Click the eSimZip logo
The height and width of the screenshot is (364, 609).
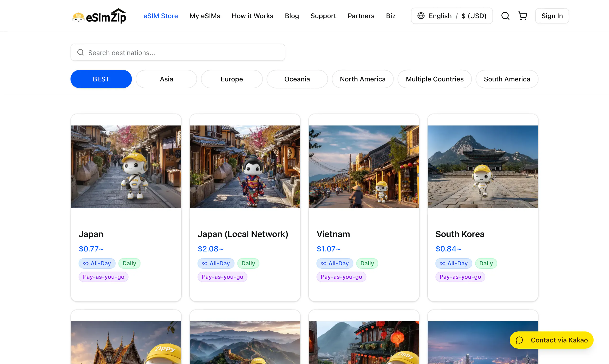pyautogui.click(x=99, y=16)
